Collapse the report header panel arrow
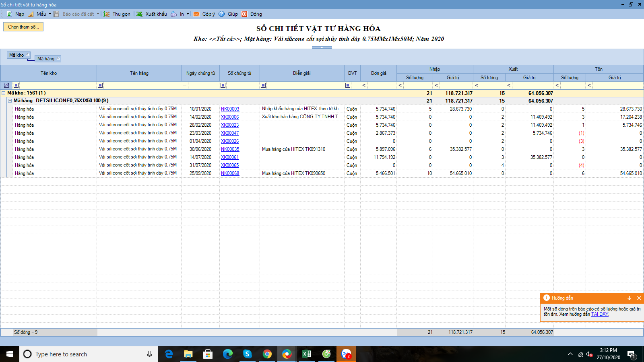 pos(322,47)
